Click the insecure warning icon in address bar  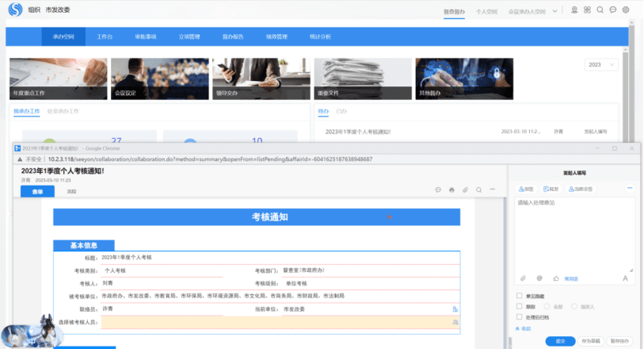(x=19, y=159)
